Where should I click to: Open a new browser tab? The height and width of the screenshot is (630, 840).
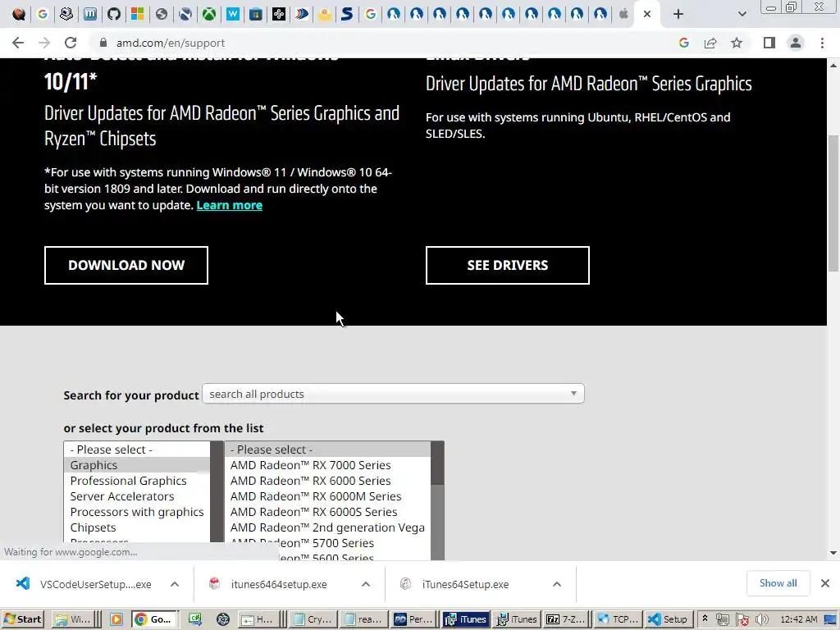(x=678, y=14)
